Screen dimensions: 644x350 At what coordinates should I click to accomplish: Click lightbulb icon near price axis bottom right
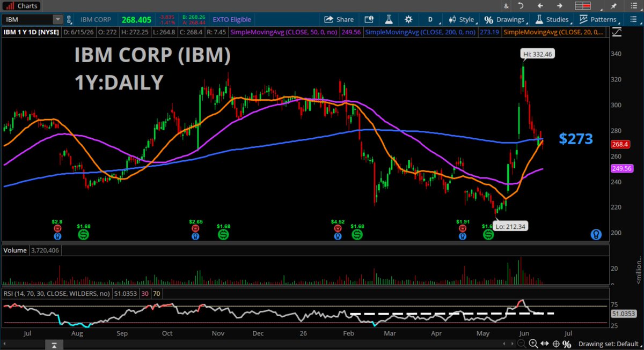[x=596, y=234]
